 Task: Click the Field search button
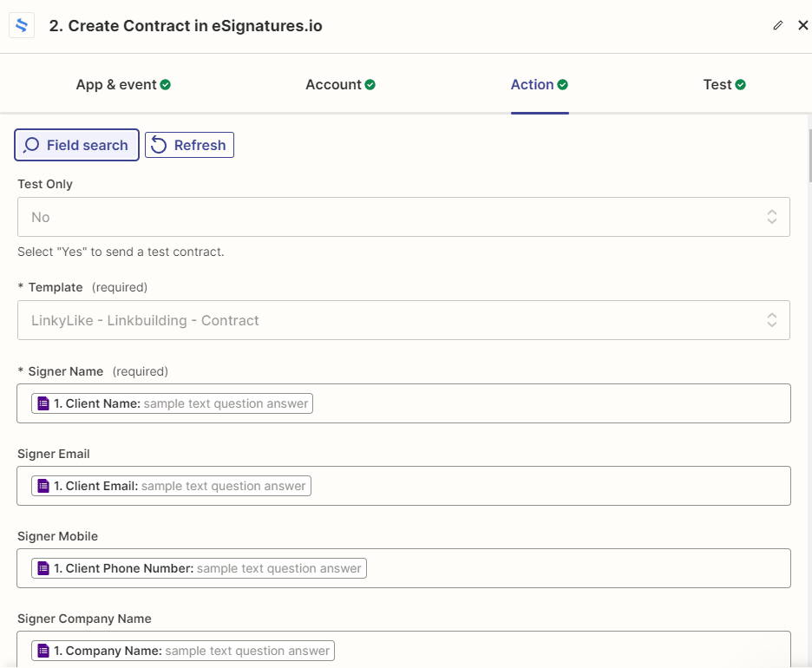pos(76,145)
